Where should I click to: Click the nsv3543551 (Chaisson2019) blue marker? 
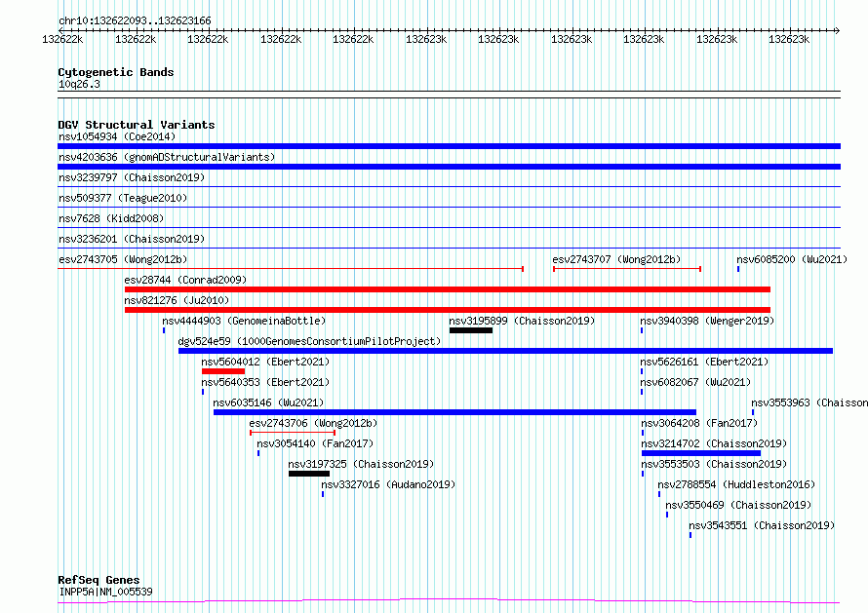point(690,535)
